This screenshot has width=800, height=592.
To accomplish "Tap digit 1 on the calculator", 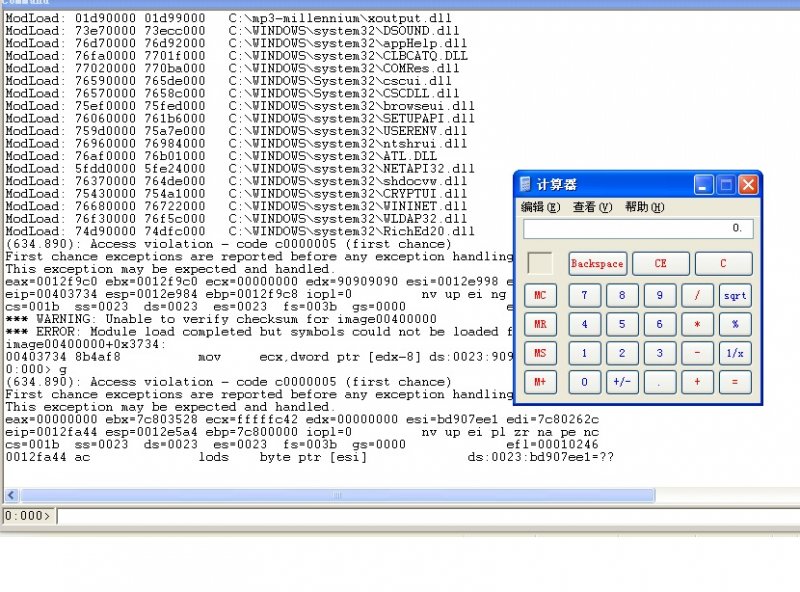I will 584,353.
